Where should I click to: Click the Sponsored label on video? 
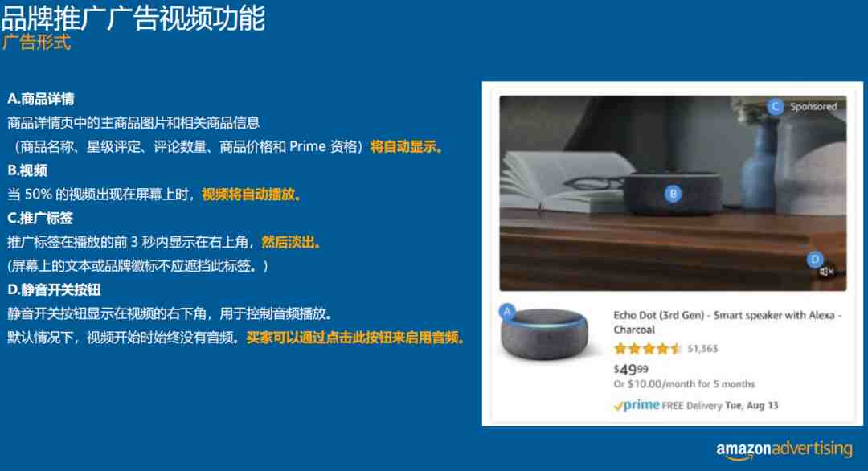813,106
